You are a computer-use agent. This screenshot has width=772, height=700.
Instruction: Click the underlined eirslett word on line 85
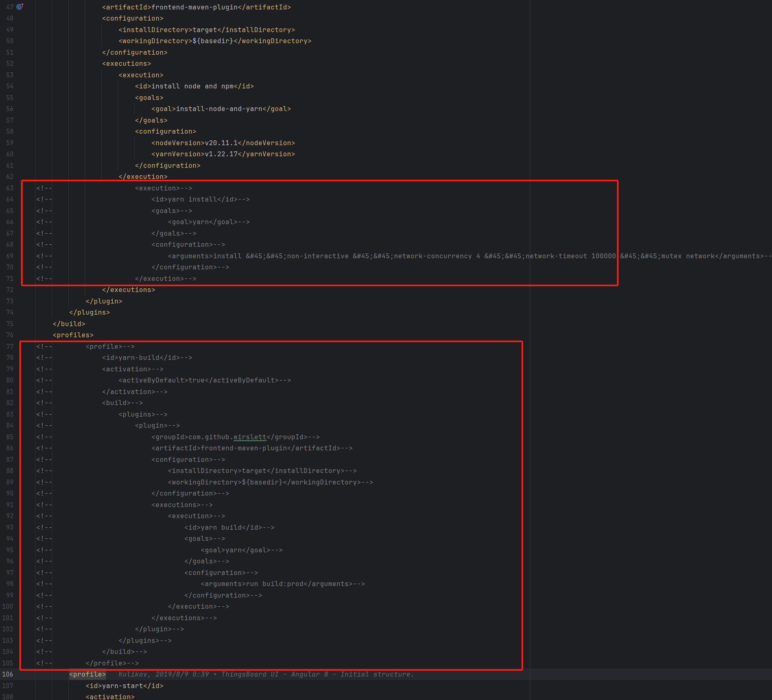[250, 437]
